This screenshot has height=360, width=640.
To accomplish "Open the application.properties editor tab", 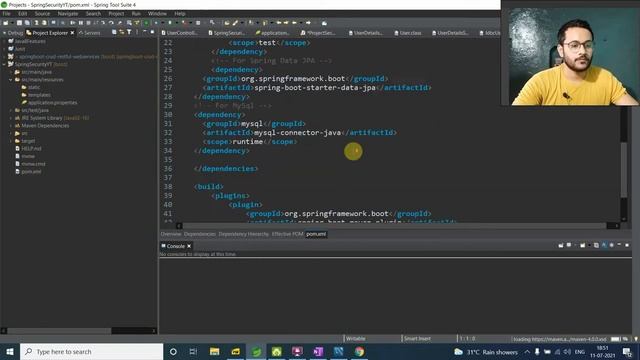I will (x=273, y=33).
